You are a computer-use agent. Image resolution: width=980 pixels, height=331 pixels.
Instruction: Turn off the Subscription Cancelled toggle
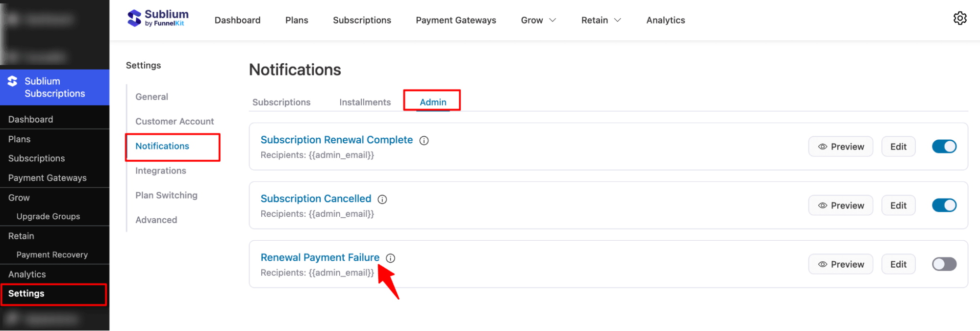point(944,205)
